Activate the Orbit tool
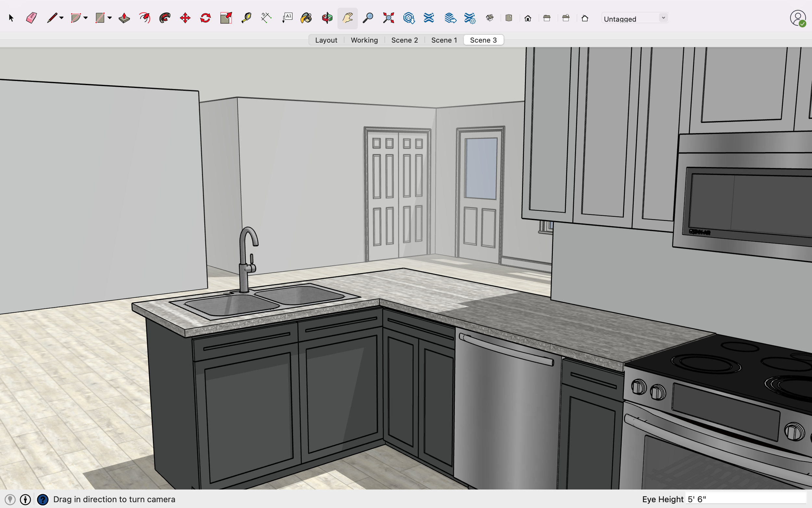The width and height of the screenshot is (812, 508). [327, 18]
